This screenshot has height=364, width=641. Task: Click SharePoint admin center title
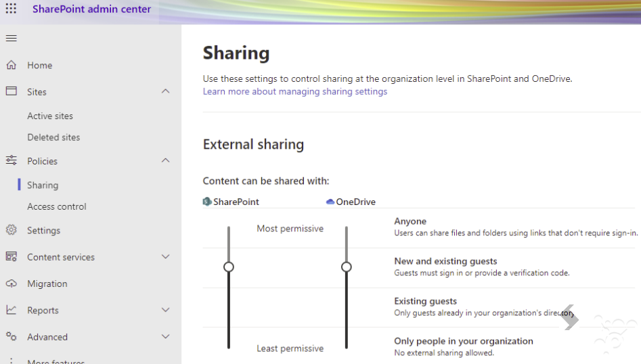click(91, 9)
